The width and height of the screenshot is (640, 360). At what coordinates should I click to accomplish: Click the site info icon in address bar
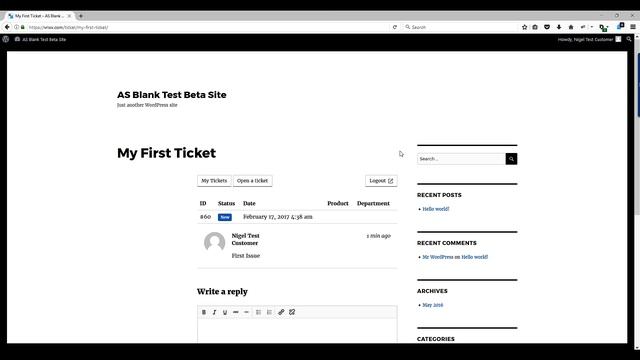[x=17, y=27]
